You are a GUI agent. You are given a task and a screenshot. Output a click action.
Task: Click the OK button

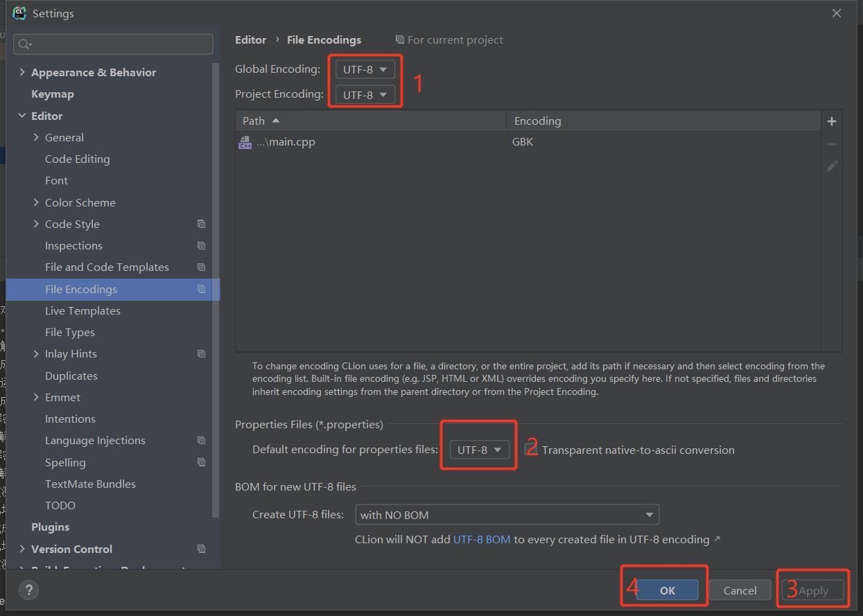click(668, 590)
